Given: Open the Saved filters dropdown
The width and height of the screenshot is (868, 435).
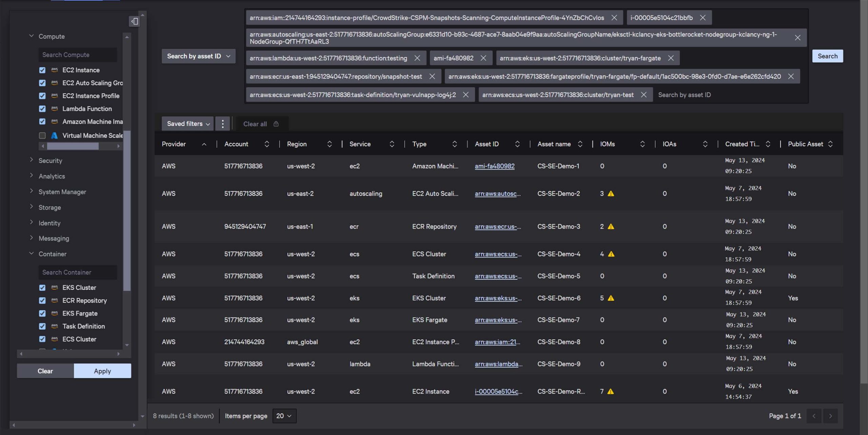Looking at the screenshot, I should pos(188,124).
